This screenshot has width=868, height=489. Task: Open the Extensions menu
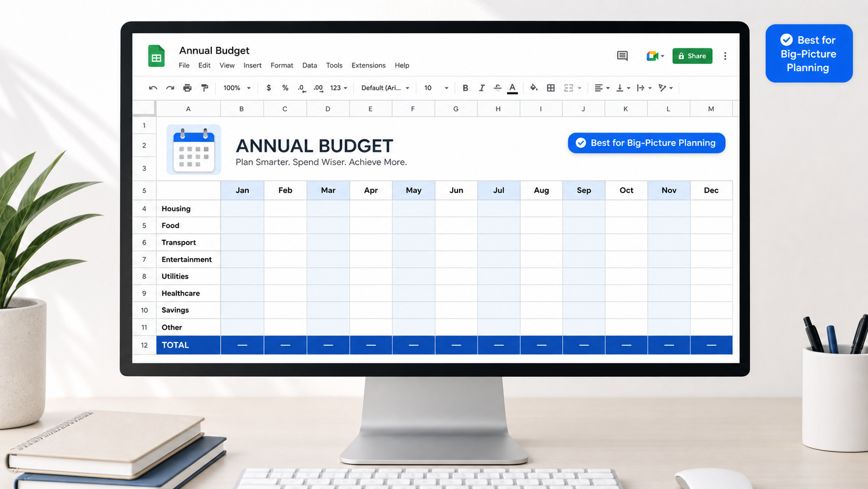369,65
